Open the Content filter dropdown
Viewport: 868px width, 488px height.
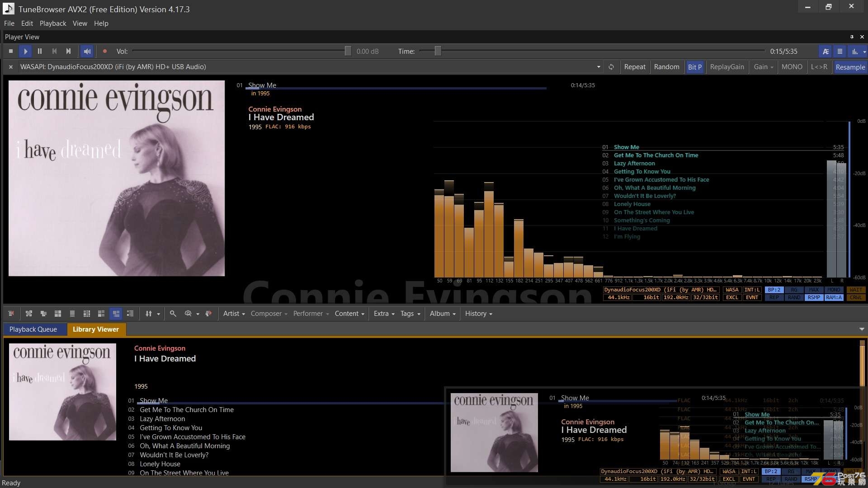(x=349, y=314)
